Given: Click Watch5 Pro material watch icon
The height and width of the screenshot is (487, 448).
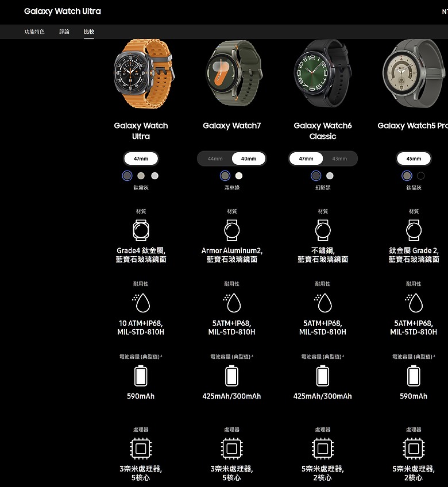Looking at the screenshot, I should point(414,230).
